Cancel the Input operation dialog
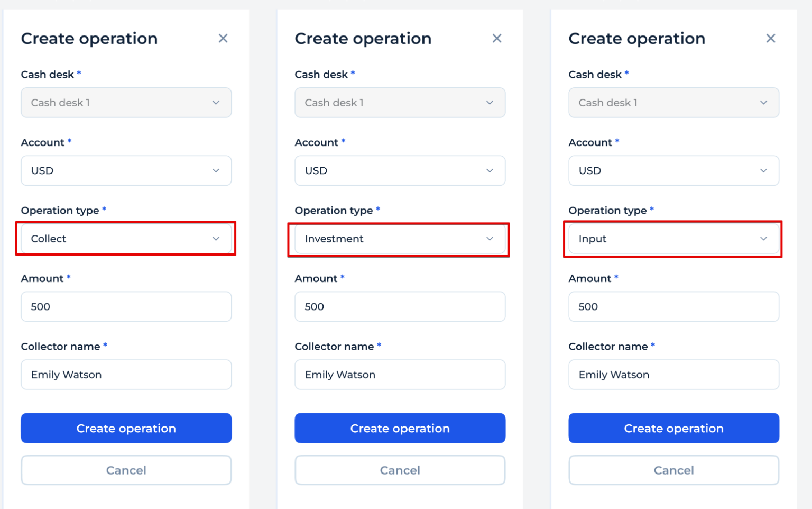The image size is (812, 509). pyautogui.click(x=673, y=470)
